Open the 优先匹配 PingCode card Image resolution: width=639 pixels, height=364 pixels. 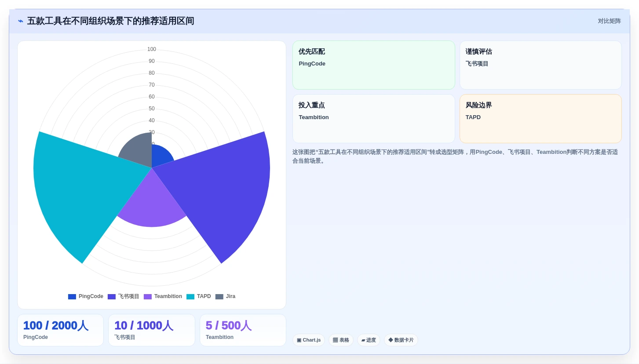tap(374, 65)
